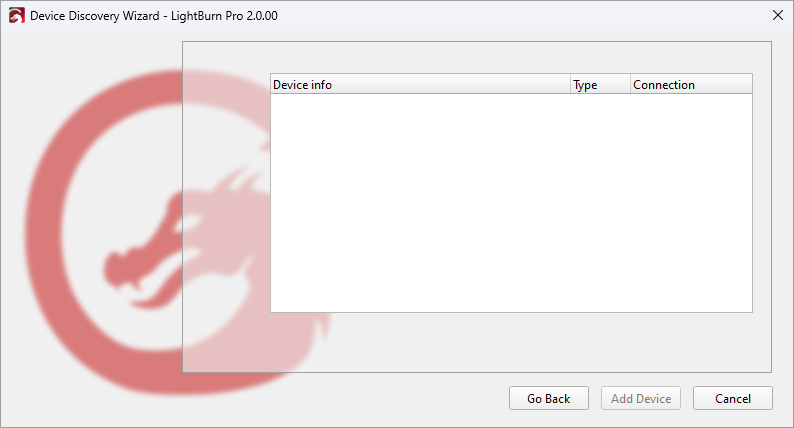Click the Add Device button

pos(641,399)
